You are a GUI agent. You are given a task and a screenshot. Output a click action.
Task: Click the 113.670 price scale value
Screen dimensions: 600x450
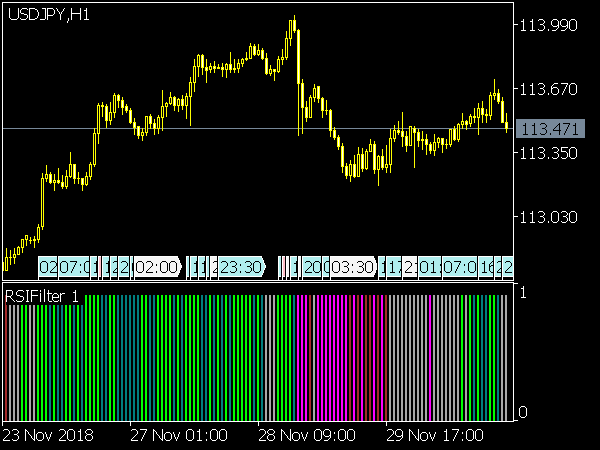click(x=548, y=90)
